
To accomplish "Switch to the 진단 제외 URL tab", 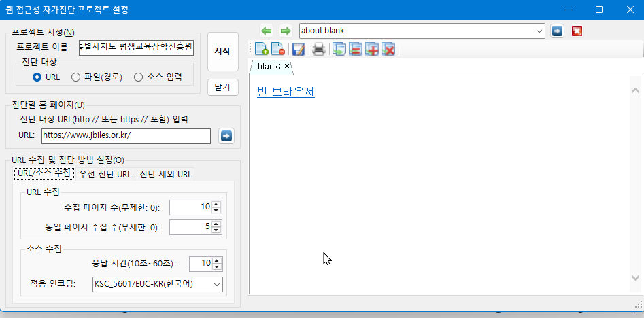I will click(x=165, y=174).
